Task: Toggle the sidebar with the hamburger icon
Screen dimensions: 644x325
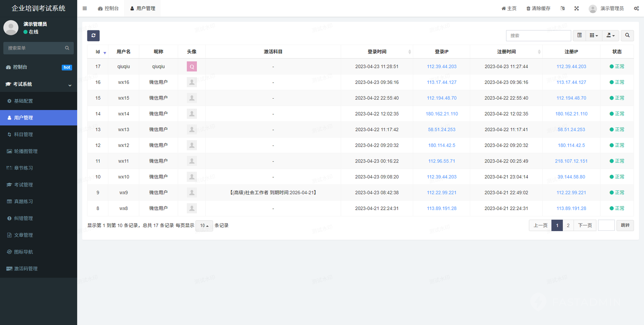Action: 85,8
